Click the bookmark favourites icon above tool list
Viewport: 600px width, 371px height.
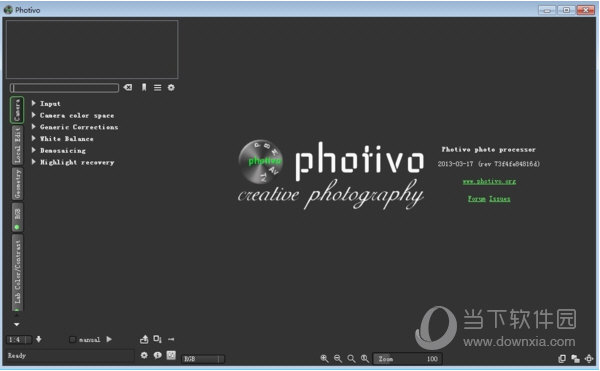click(x=144, y=88)
